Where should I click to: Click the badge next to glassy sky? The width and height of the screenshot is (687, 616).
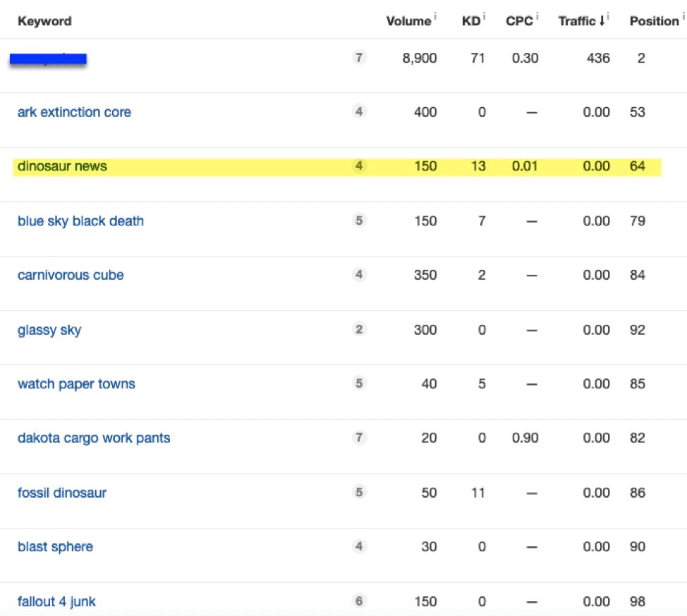(359, 329)
